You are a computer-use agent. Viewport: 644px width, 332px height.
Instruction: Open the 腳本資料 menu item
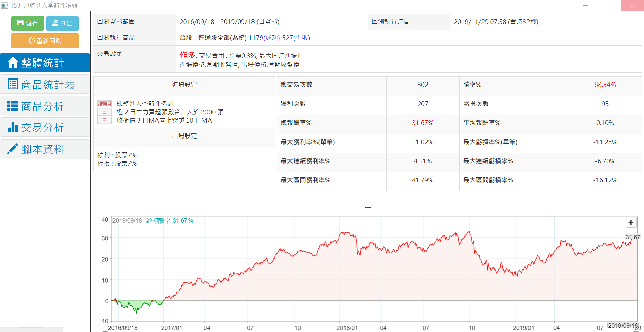[43, 149]
